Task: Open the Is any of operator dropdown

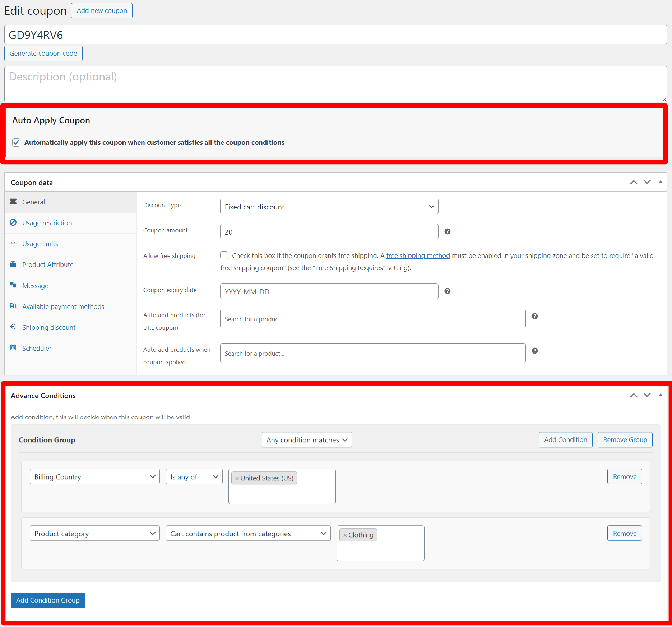Action: [194, 476]
